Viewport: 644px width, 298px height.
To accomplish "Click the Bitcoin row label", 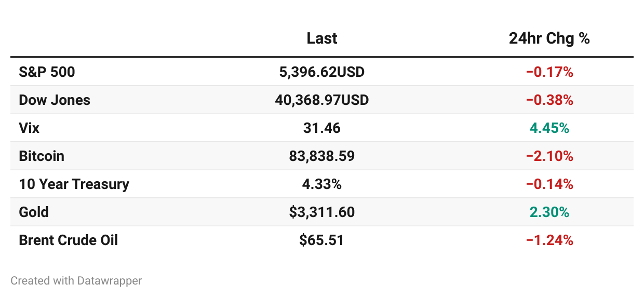I will tap(42, 156).
